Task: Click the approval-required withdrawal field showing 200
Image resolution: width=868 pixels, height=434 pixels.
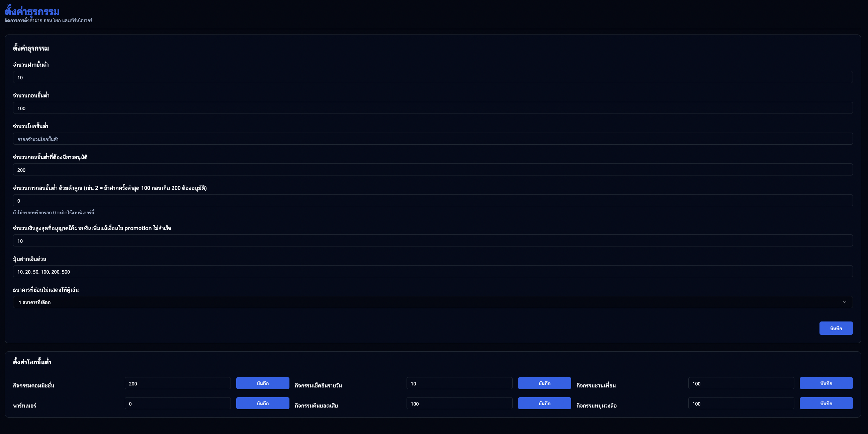Action: (x=433, y=170)
